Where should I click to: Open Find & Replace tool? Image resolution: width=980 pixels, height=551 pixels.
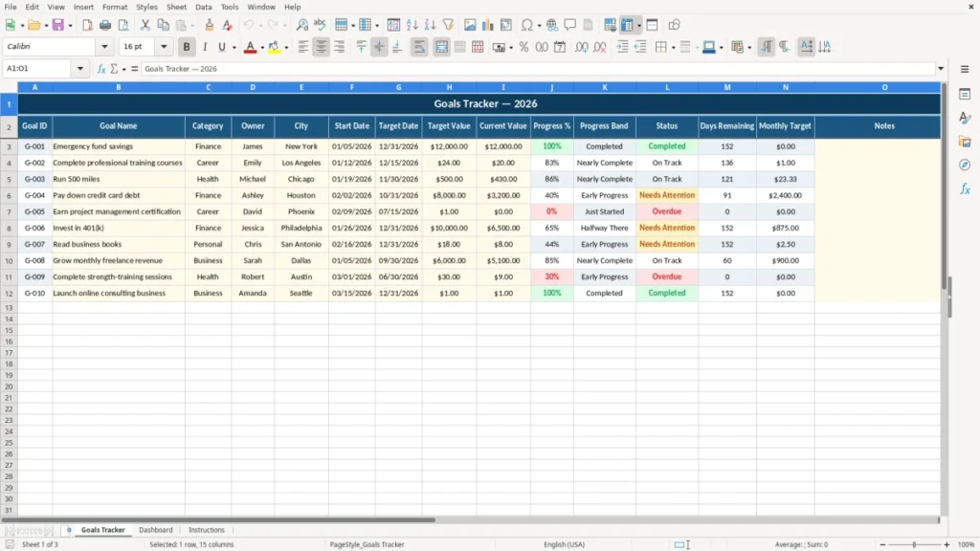tap(301, 25)
